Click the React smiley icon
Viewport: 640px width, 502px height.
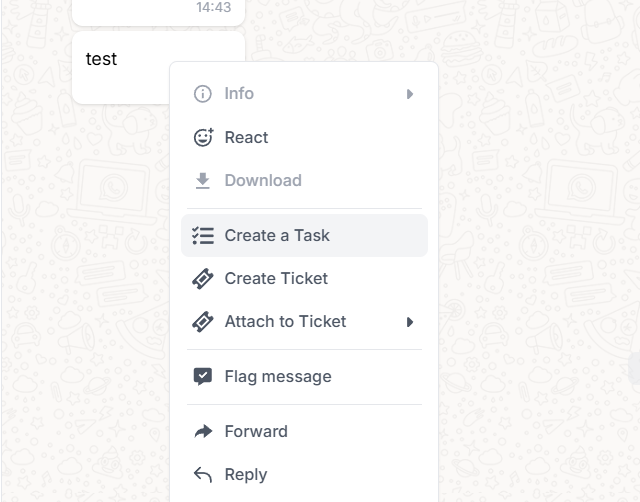coord(203,137)
